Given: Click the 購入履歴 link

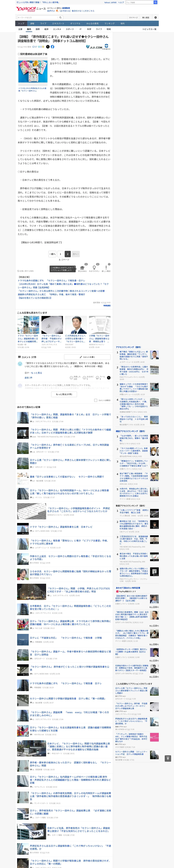Looking at the screenshot, I should pyautogui.click(x=146, y=18).
